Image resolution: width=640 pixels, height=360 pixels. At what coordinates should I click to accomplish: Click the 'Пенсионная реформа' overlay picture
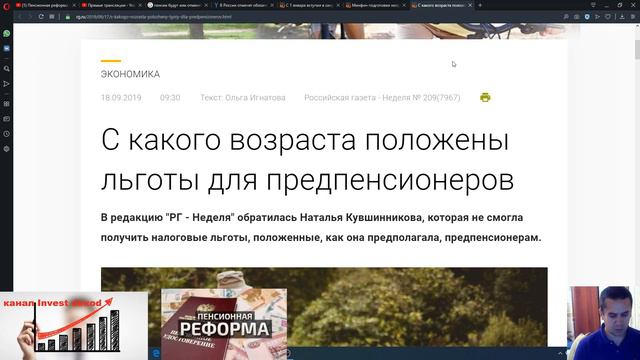(x=224, y=324)
